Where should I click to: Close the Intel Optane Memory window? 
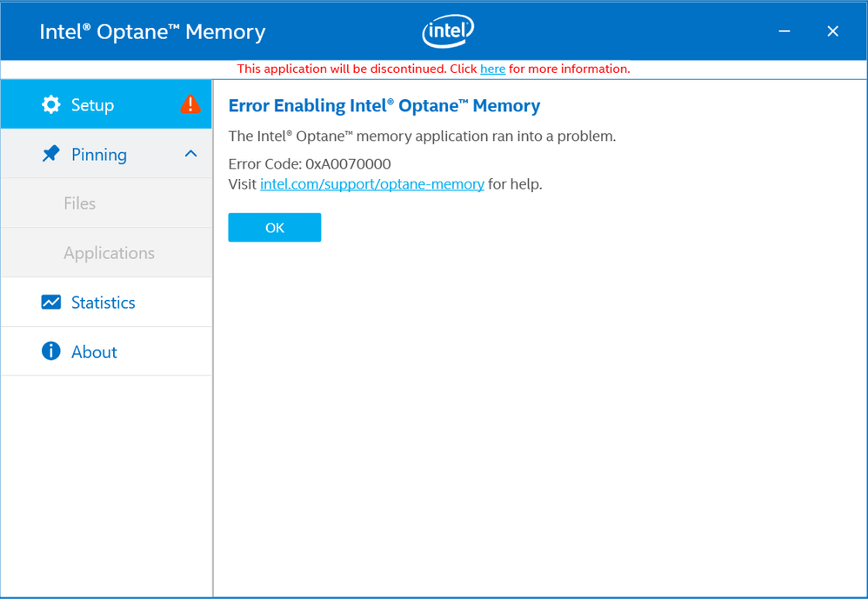(832, 31)
